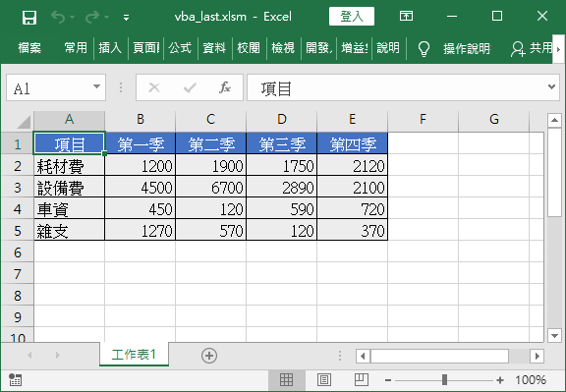This screenshot has width=566, height=392.
Task: Click the Insert Function fx icon
Action: [224, 87]
